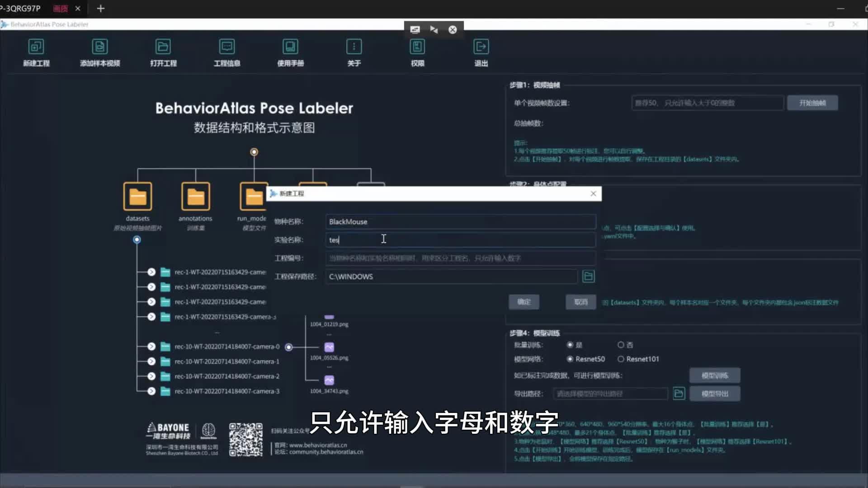Click the 导出路径 export path field
The image size is (868, 488).
610,394
